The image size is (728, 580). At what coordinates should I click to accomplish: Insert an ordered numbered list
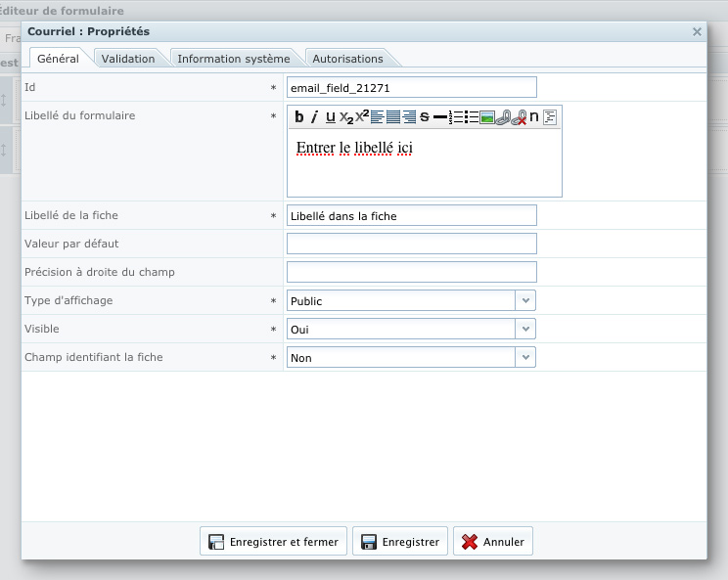pos(456,117)
